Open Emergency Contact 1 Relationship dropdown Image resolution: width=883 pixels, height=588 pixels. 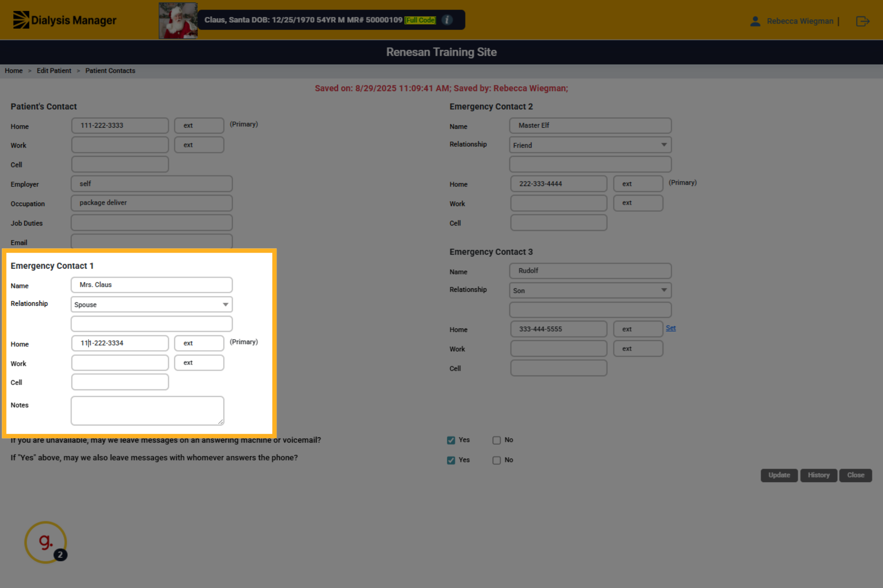[152, 304]
